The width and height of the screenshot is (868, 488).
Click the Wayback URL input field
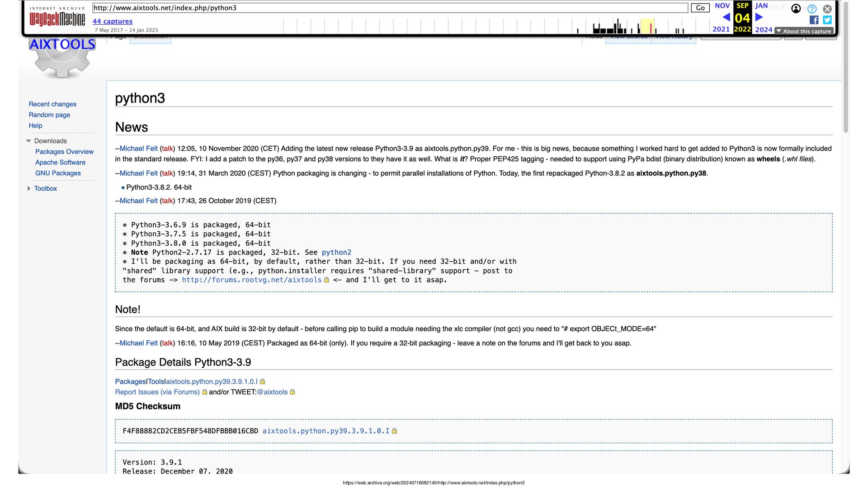(x=390, y=8)
